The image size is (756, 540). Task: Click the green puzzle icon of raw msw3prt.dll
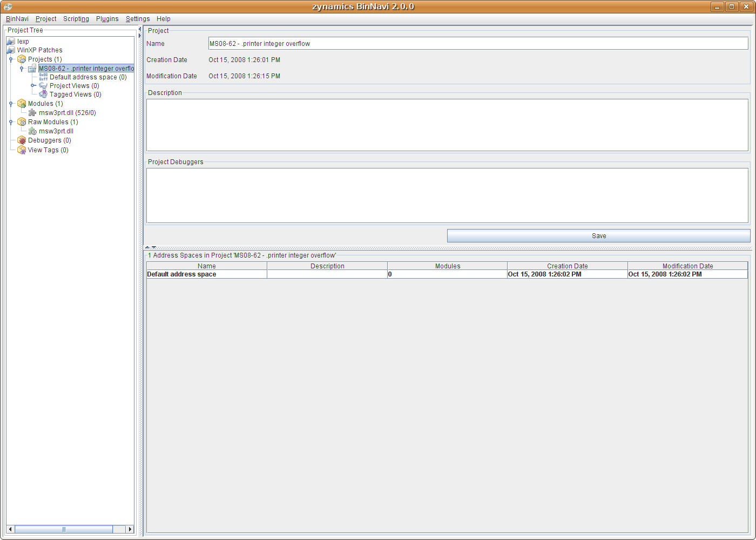pos(32,131)
